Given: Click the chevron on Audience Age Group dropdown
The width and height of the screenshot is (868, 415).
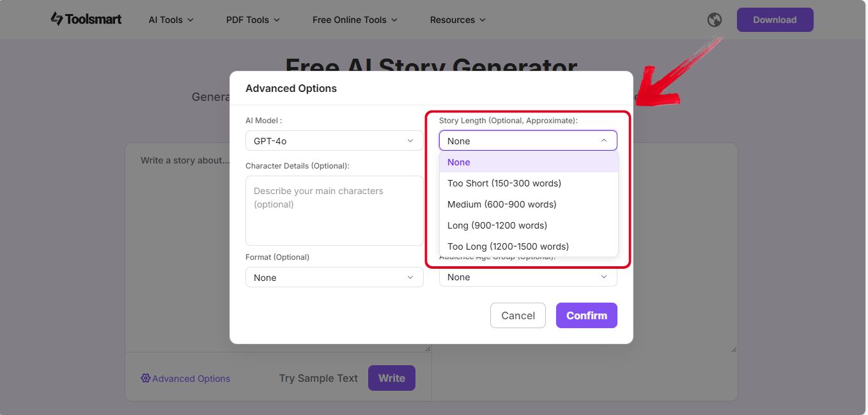Looking at the screenshot, I should pos(603,276).
